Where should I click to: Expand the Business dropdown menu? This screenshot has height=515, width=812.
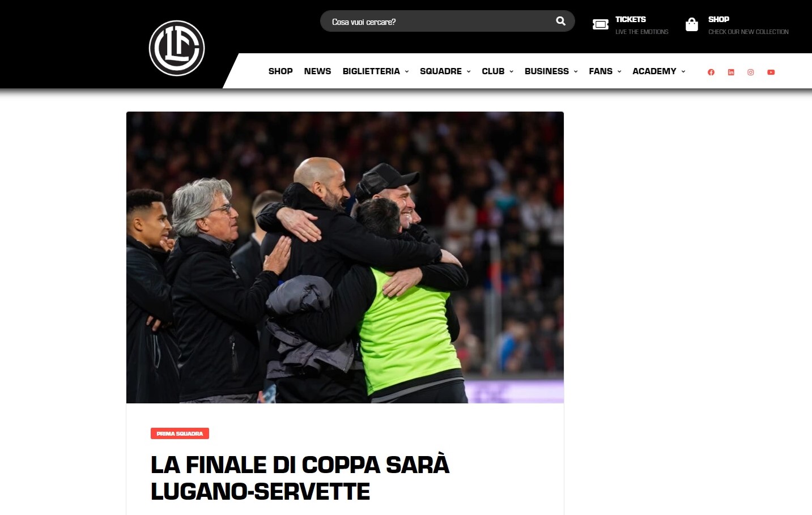coord(551,71)
